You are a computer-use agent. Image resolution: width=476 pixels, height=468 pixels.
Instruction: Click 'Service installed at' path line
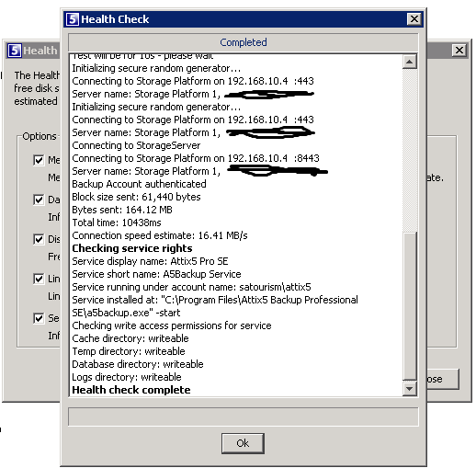[215, 306]
